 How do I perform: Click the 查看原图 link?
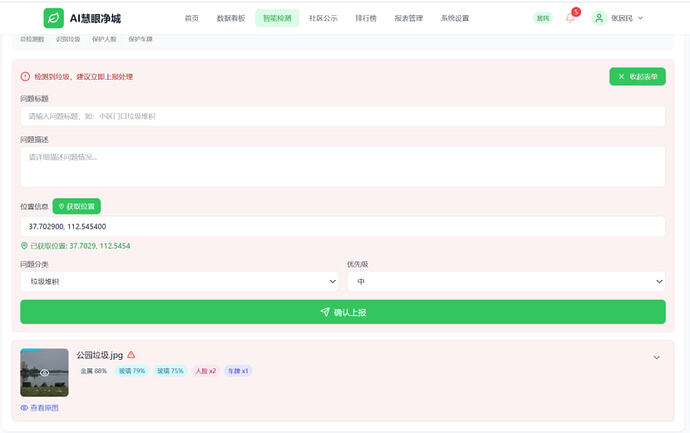pyautogui.click(x=40, y=407)
